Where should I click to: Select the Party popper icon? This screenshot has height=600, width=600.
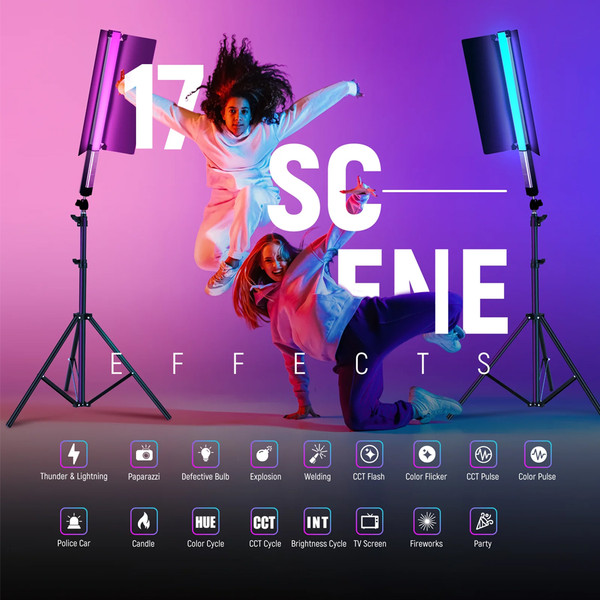483,521
